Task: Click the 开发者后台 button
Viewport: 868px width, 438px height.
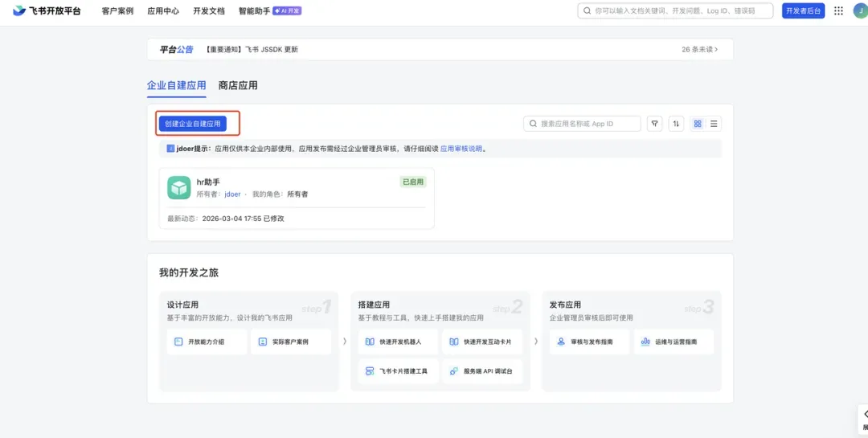Action: point(803,11)
